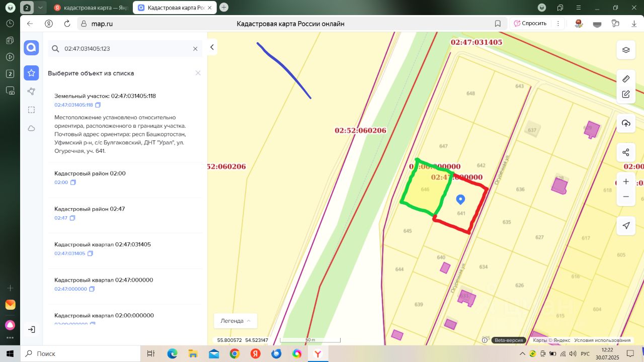
Task: Click the map.ru logo icon in sidebar
Action: coord(31,48)
